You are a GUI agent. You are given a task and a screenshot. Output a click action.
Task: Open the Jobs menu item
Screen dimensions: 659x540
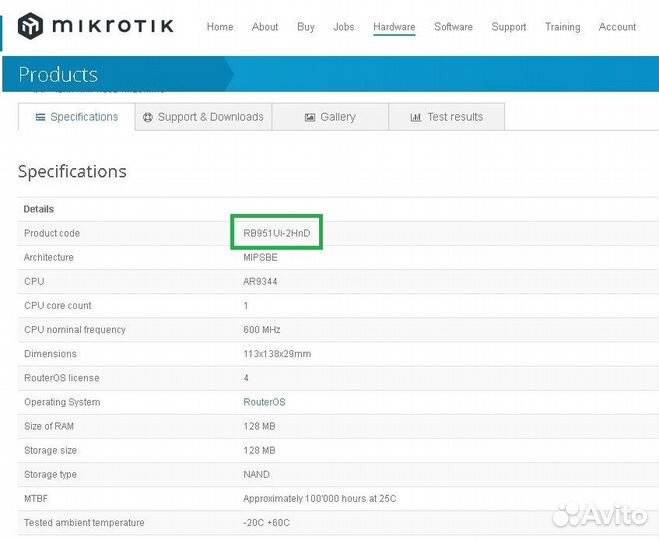(343, 27)
